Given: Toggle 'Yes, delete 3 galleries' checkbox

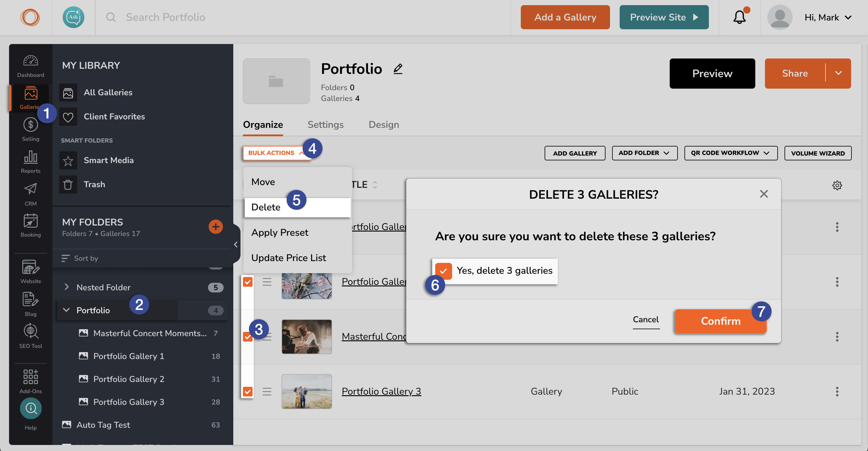Looking at the screenshot, I should 443,271.
